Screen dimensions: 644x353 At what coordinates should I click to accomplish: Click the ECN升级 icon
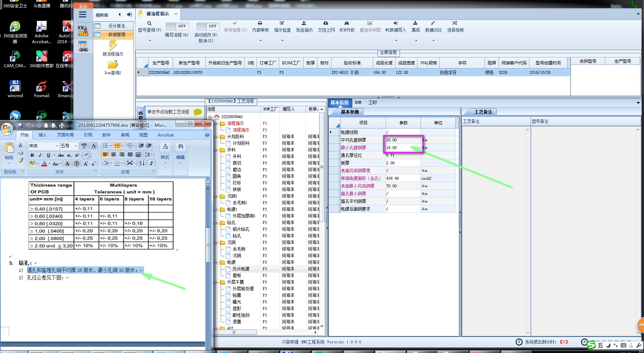[x=347, y=23]
